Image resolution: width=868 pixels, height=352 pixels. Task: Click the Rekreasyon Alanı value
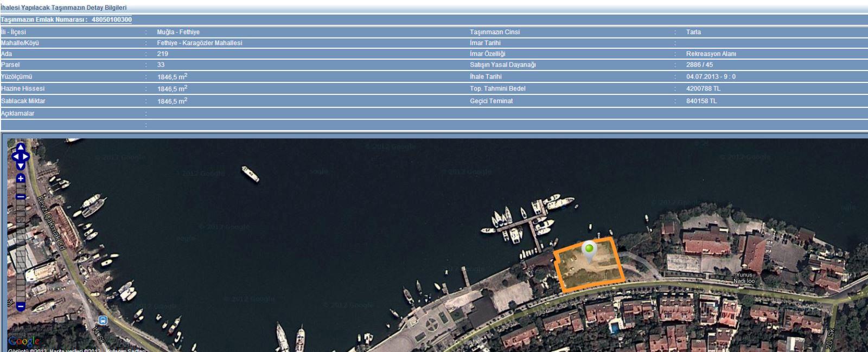tap(711, 54)
